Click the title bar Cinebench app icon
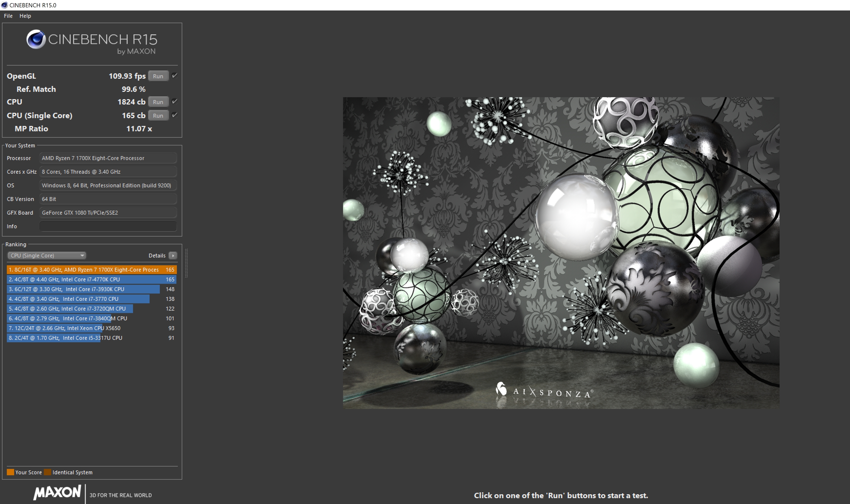Screen dimensions: 850x504 4,5
